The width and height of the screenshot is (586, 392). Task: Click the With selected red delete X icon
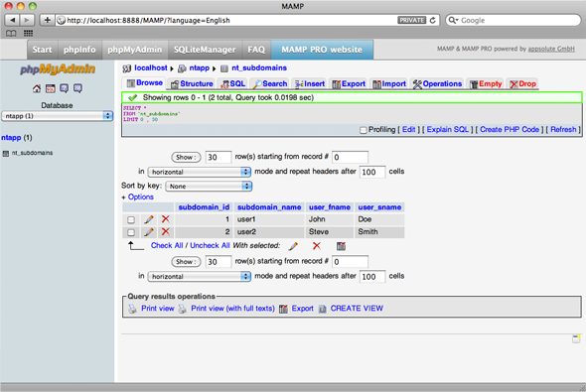(x=317, y=246)
